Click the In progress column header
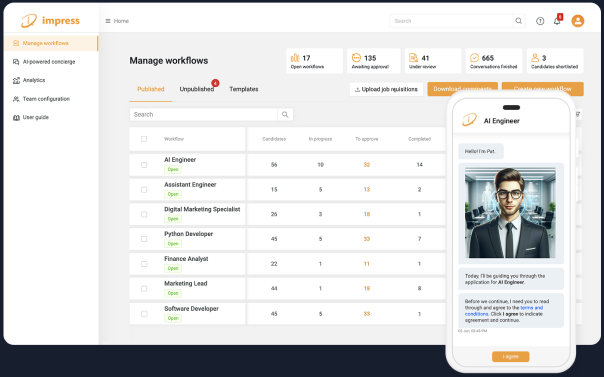 point(320,139)
